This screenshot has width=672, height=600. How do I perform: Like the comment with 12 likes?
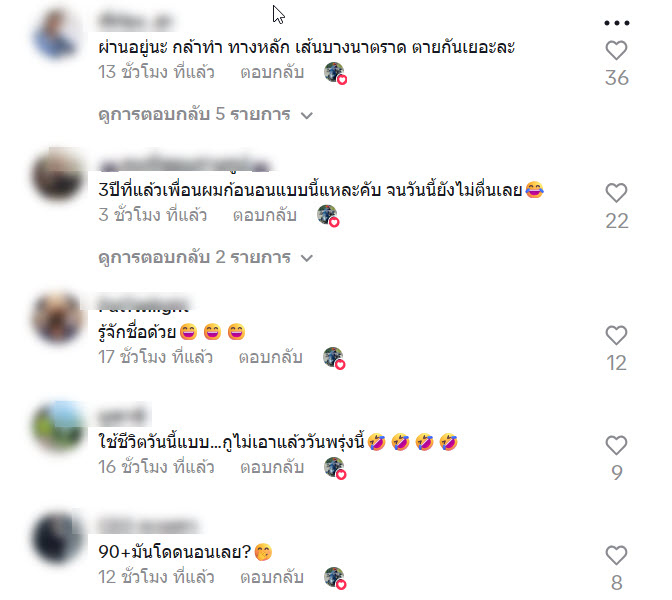coord(616,335)
